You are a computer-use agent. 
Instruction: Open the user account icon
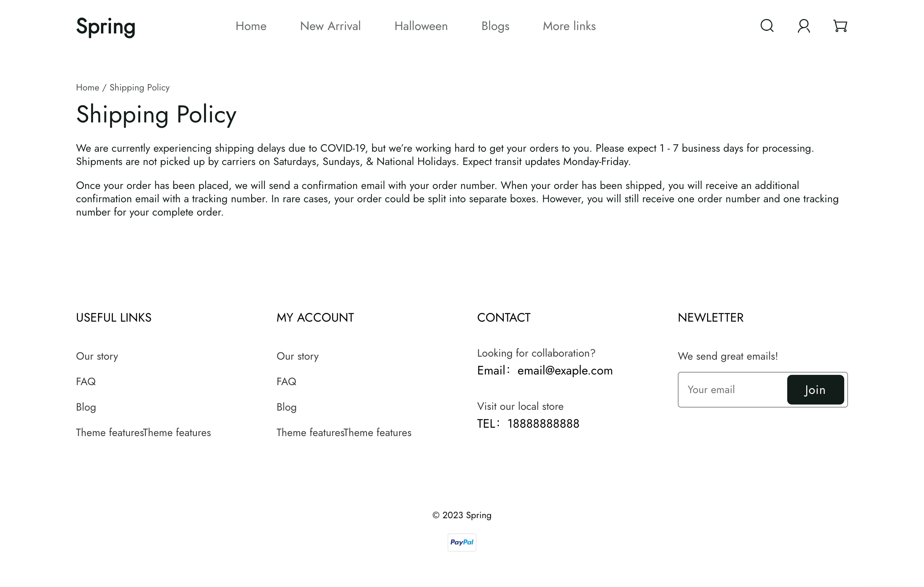(804, 26)
